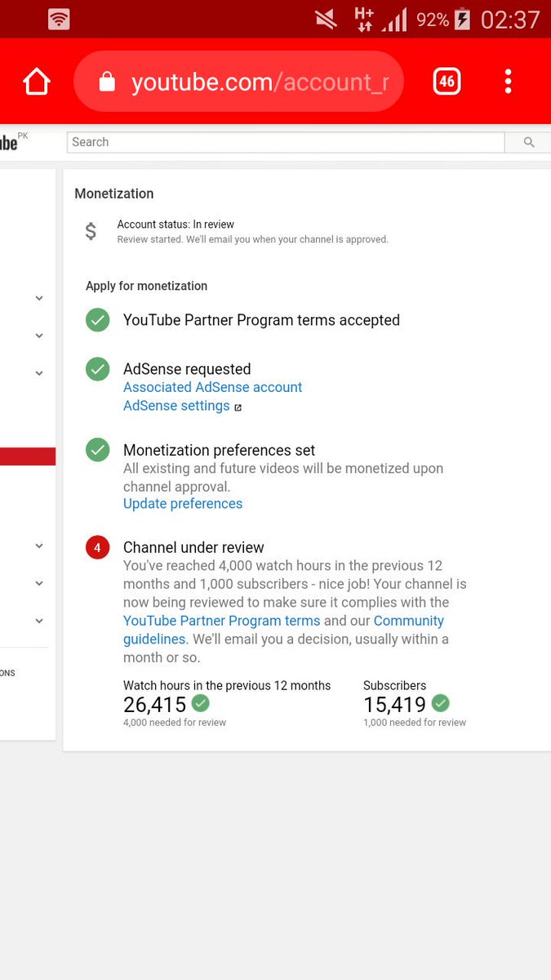
Task: Click 'YouTube Partner Program terms accepted' text
Action: [x=261, y=320]
